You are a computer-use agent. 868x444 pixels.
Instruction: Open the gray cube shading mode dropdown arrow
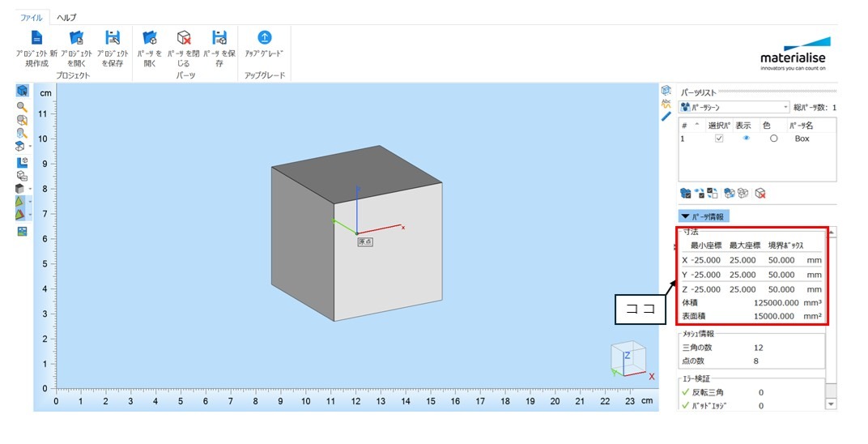click(x=31, y=188)
